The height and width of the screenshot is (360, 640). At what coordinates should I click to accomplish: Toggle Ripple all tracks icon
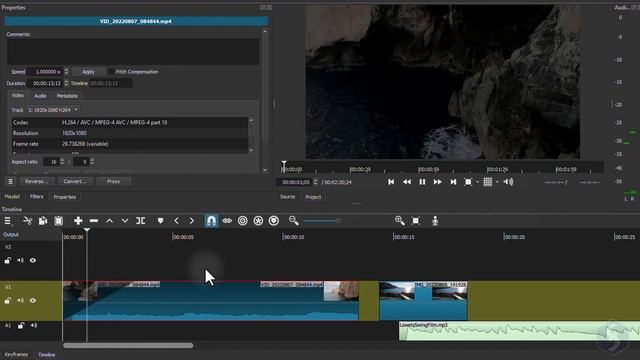[x=258, y=221]
